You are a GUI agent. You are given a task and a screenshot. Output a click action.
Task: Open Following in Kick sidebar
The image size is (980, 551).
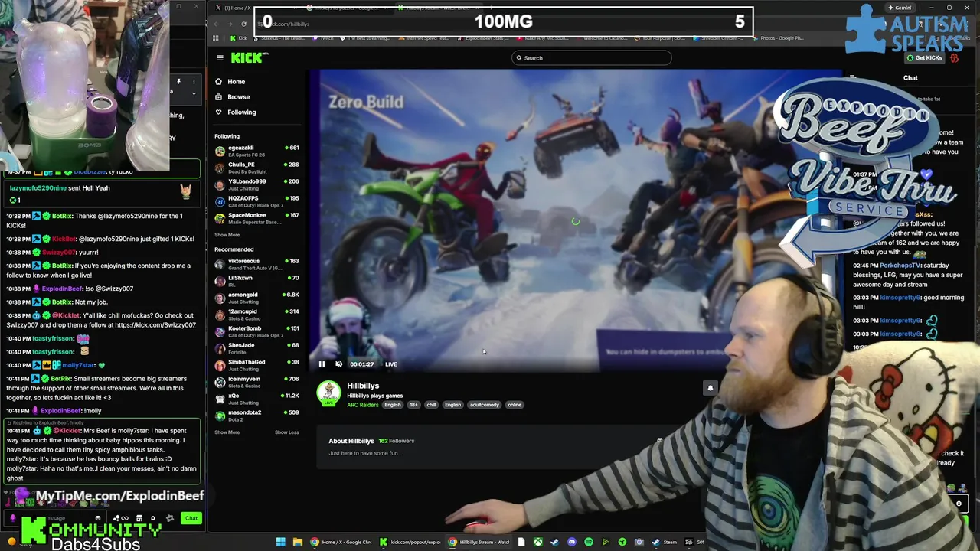tap(235, 112)
